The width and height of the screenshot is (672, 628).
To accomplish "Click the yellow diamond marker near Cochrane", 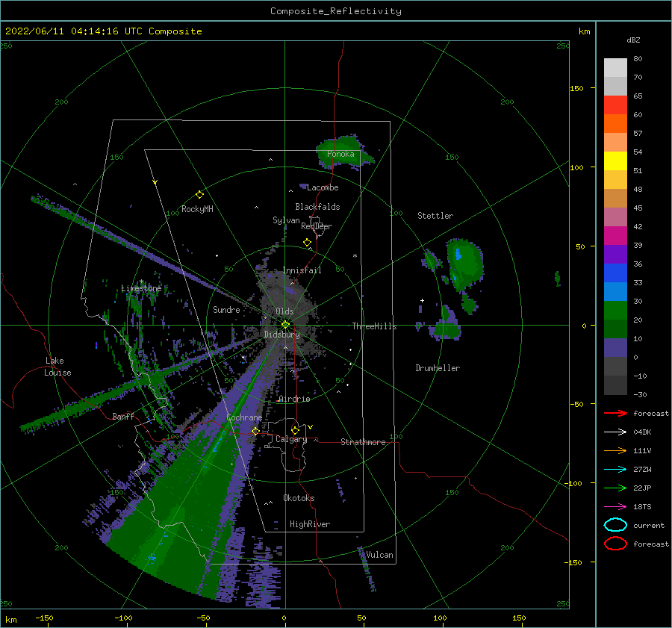I will [255, 431].
